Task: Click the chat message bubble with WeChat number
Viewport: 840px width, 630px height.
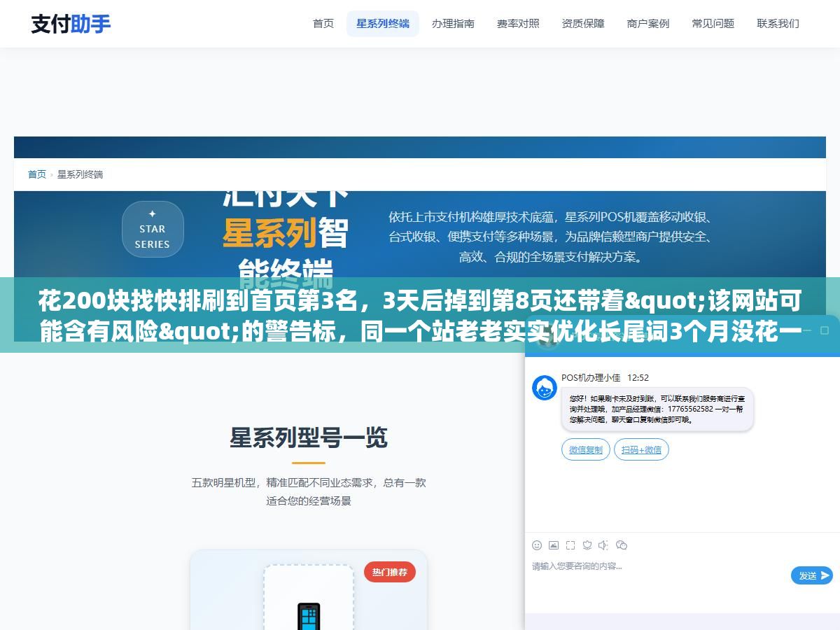Action: [x=657, y=409]
